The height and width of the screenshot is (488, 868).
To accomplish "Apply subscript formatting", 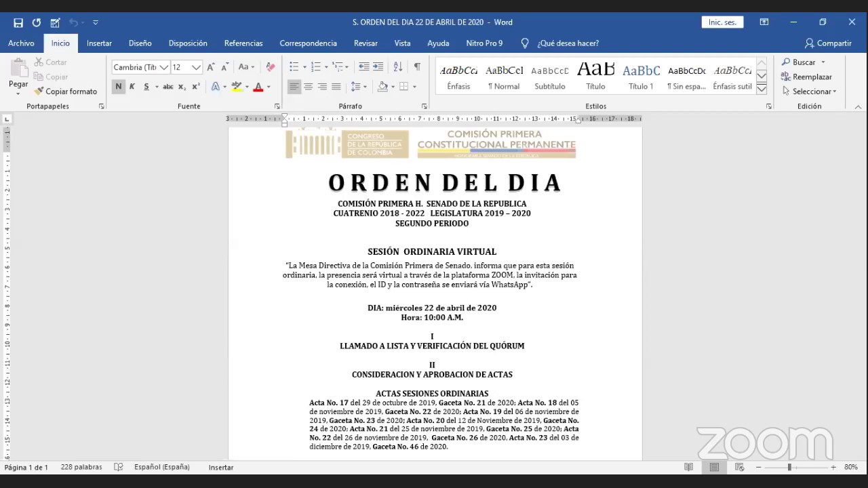I will click(182, 87).
